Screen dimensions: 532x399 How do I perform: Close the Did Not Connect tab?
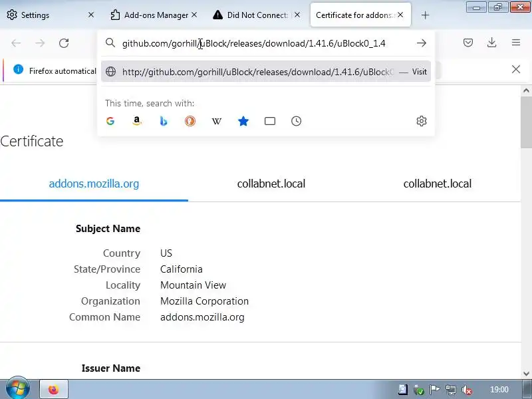(297, 15)
